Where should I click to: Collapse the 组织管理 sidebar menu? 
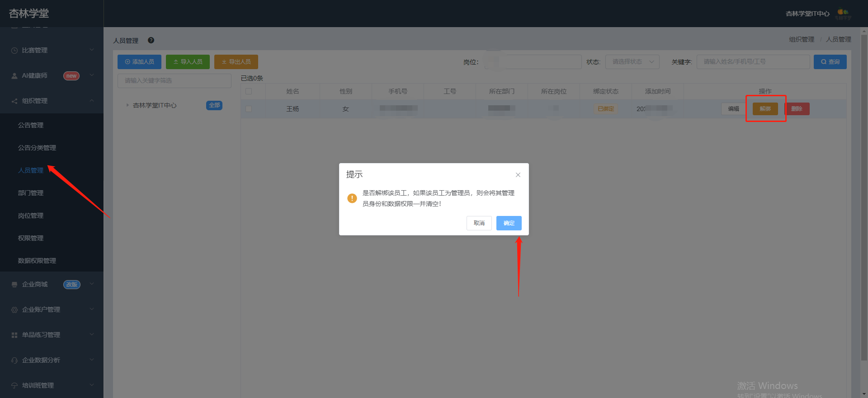tap(52, 101)
